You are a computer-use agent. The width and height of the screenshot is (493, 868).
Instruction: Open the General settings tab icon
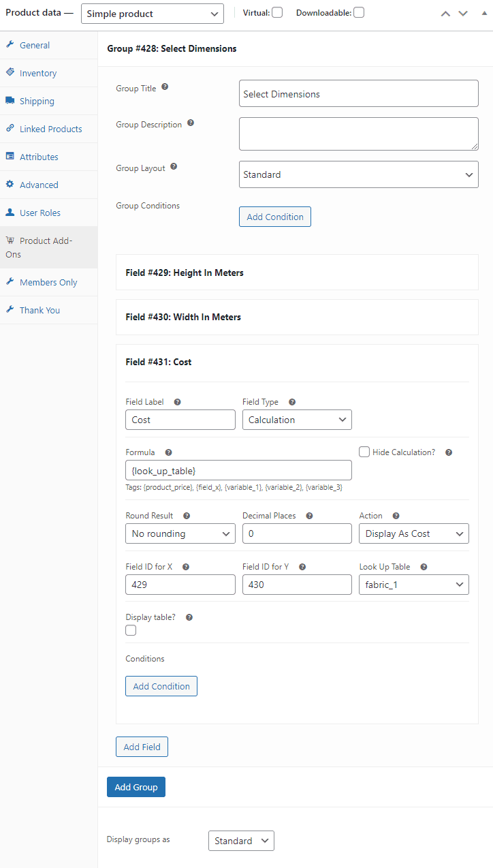tap(11, 45)
